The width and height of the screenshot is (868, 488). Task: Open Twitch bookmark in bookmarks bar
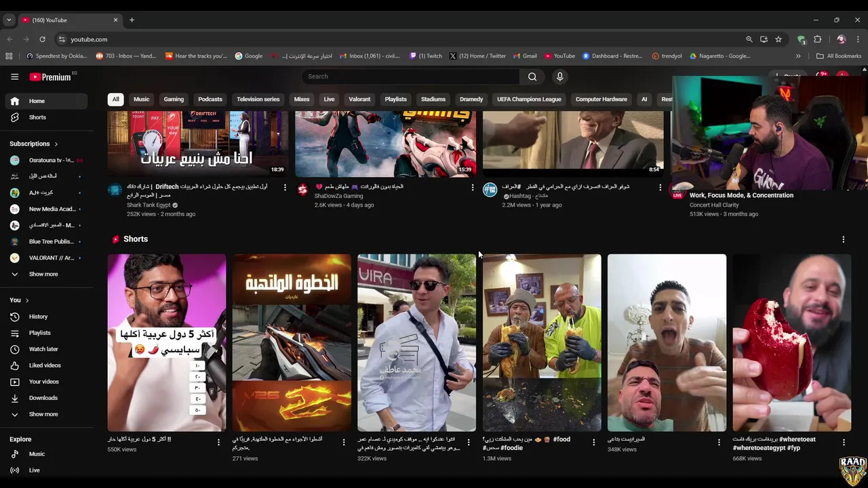pos(426,56)
